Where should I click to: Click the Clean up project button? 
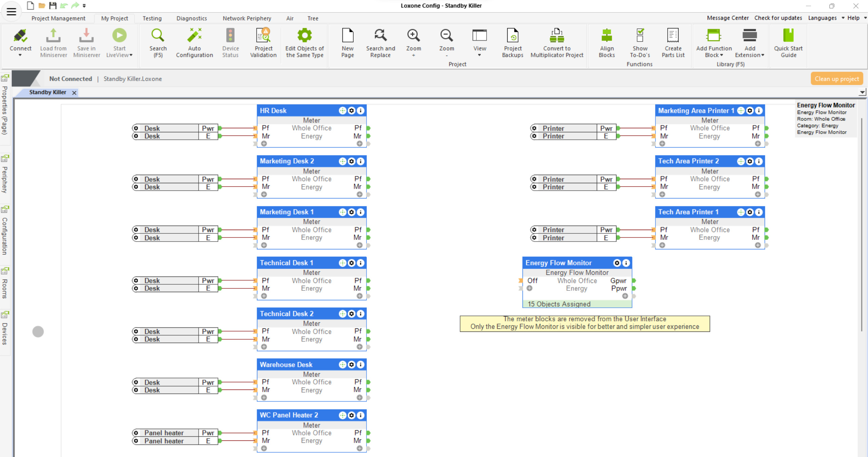[836, 79]
